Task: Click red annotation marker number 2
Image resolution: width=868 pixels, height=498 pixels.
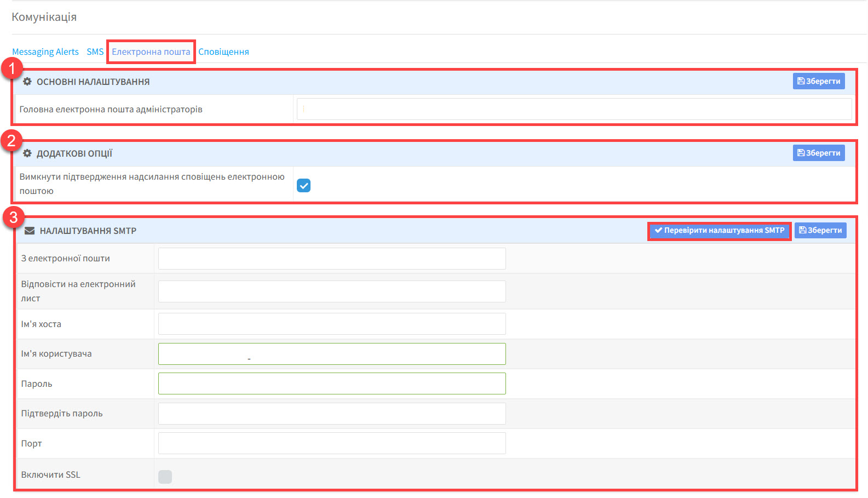Action: click(x=12, y=140)
